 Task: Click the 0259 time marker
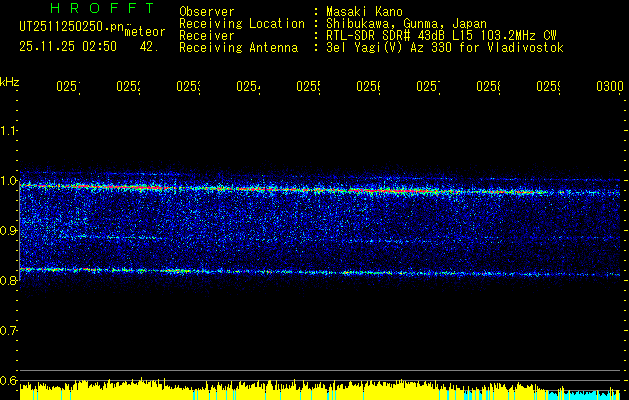coord(549,86)
